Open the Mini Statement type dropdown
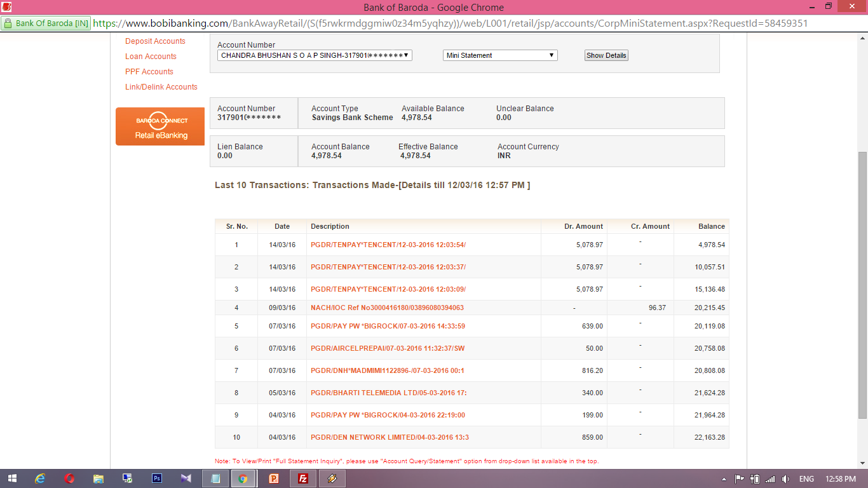This screenshot has width=868, height=488. pos(500,55)
